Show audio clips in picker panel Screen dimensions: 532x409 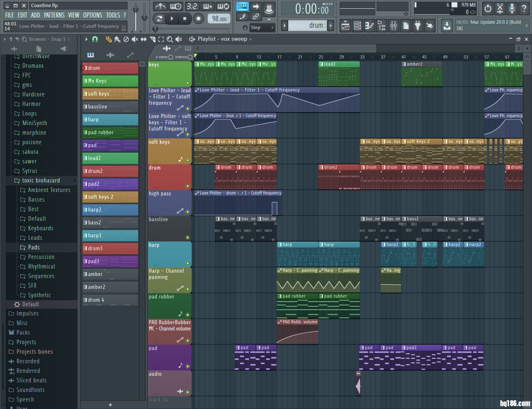point(111,55)
